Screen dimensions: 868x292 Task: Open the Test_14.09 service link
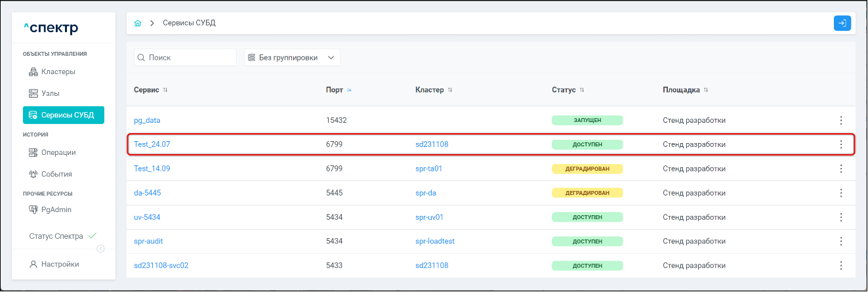point(152,169)
